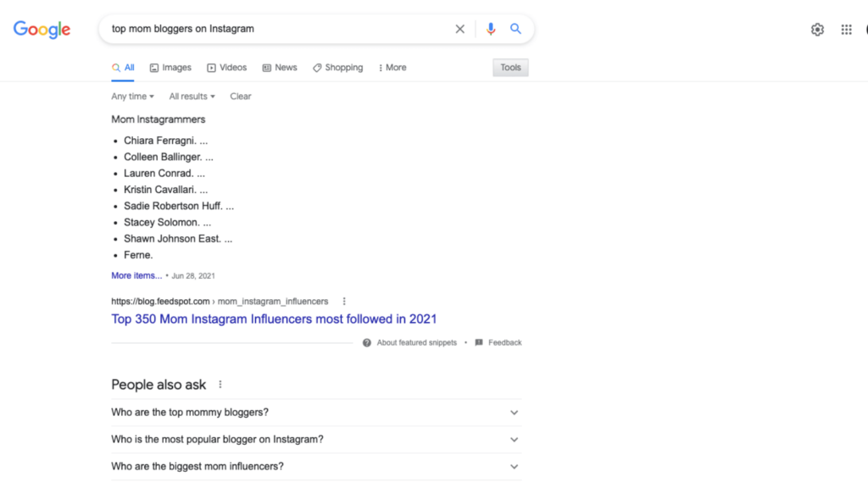Open Top 350 Mom Instagram Influencers link
The width and height of the screenshot is (868, 488).
[x=274, y=319]
